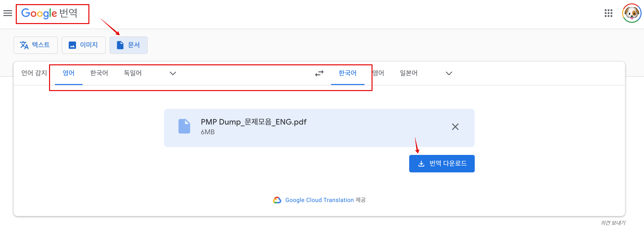The image size is (644, 236).
Task: Select 독일어 as source language
Action: click(x=133, y=73)
